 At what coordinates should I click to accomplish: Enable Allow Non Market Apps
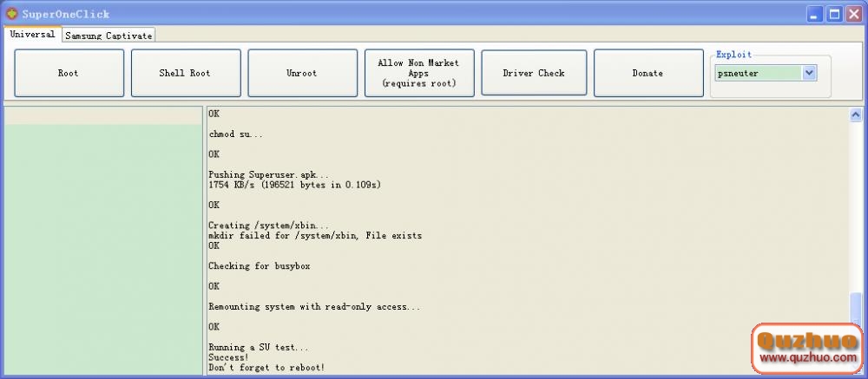coord(419,73)
